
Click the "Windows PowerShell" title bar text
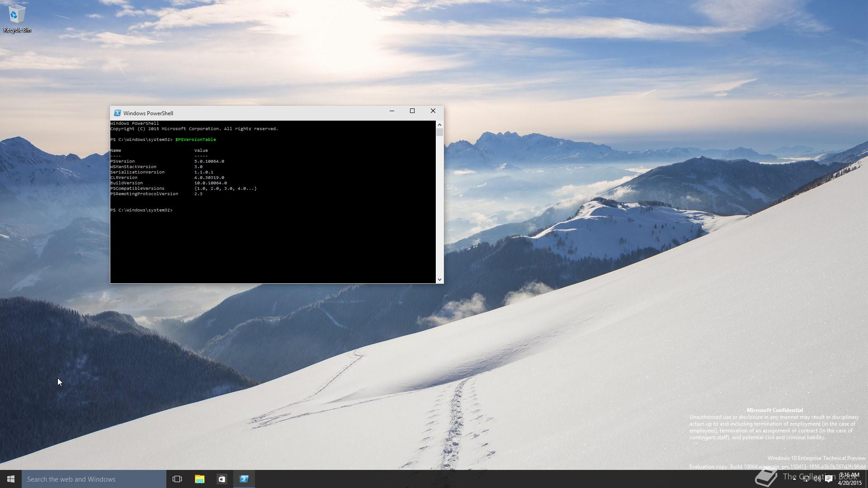(148, 113)
